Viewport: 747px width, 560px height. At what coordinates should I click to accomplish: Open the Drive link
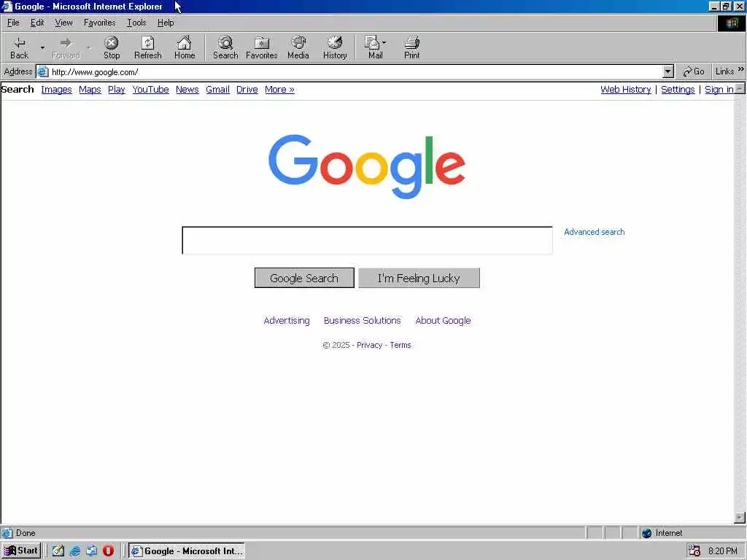[247, 90]
